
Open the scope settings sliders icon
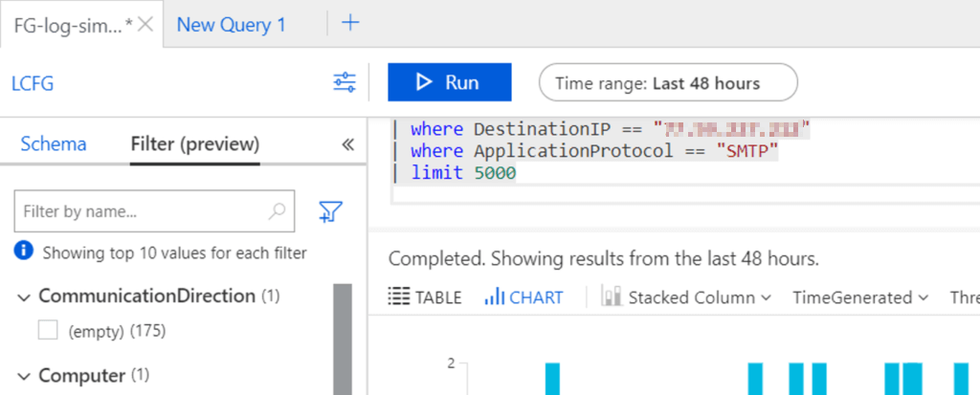pos(345,82)
